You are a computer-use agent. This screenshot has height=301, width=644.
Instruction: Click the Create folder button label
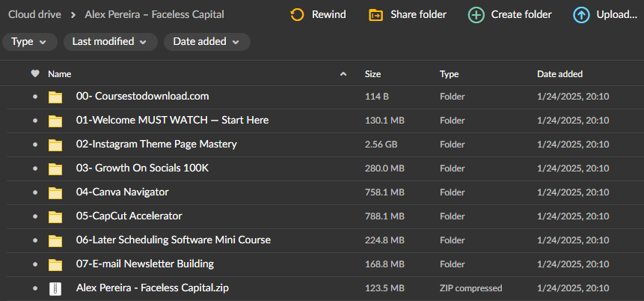521,15
